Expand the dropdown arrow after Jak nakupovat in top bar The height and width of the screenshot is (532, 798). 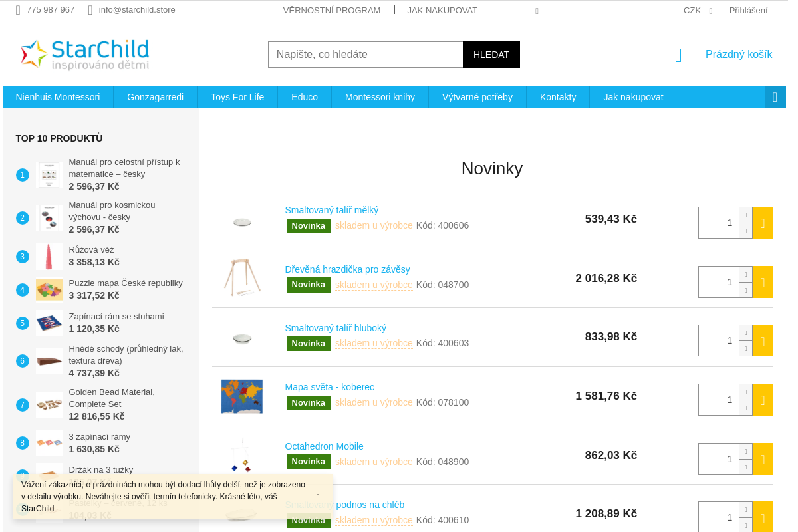(537, 11)
